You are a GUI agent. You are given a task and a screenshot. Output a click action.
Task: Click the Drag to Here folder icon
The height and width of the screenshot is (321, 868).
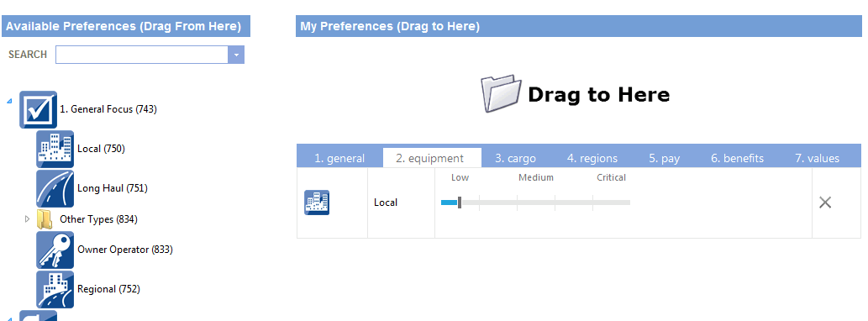point(501,93)
